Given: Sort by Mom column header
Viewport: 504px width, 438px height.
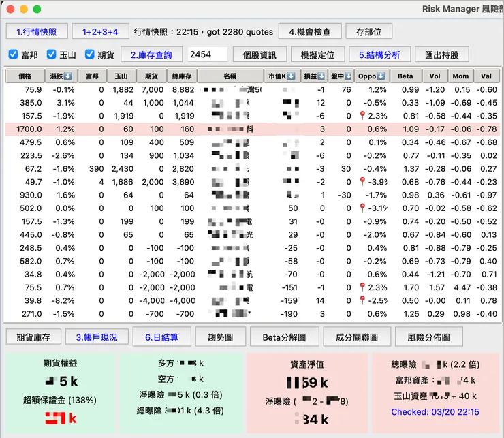Looking at the screenshot, I should click(x=460, y=76).
